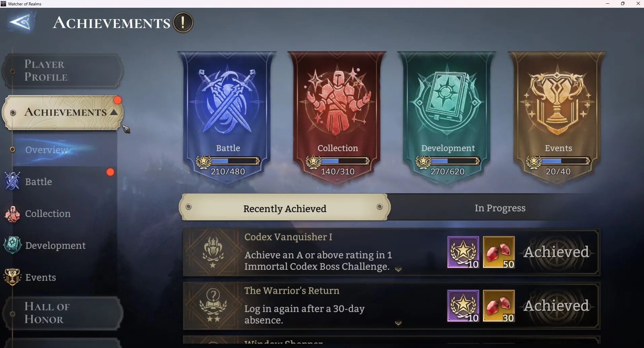Screen dimensions: 644x348
Task: Click the Warrior's Return question-mark emblem
Action: pos(213,306)
